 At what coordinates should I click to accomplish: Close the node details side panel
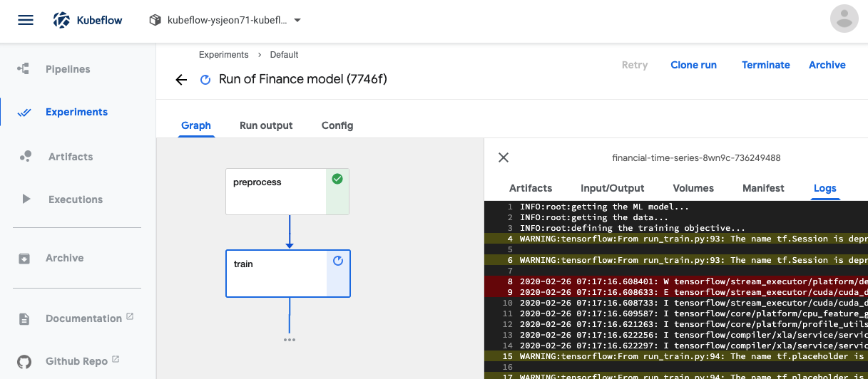504,157
